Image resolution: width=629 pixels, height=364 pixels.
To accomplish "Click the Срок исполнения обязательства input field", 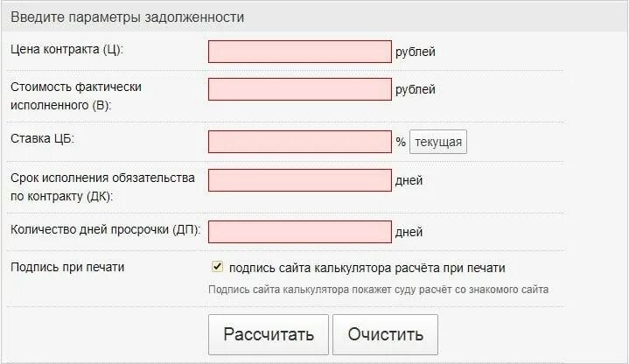I will pos(300,180).
